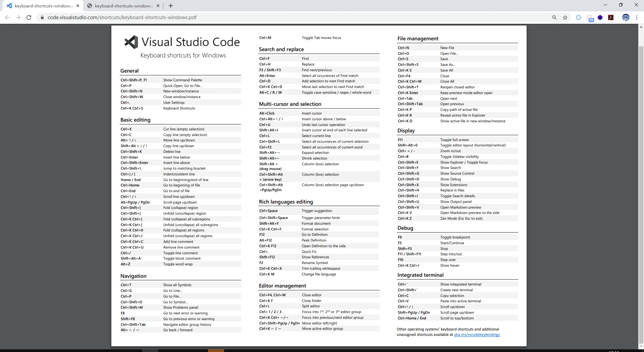Click 'Split editor' text

pos(311,306)
